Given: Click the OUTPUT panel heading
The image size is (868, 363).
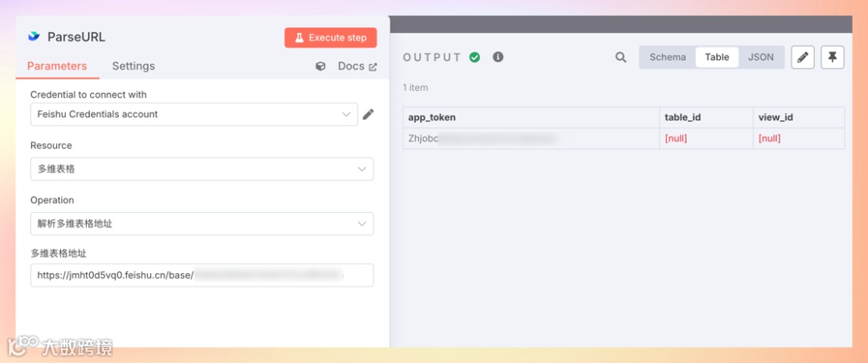Looking at the screenshot, I should click(x=432, y=57).
